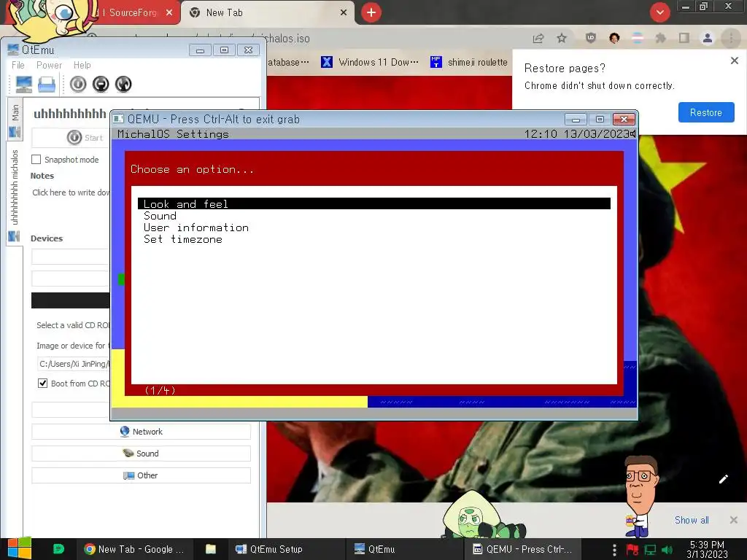Select Look and feel in MichalOS Settings
747x560 pixels.
tap(374, 204)
